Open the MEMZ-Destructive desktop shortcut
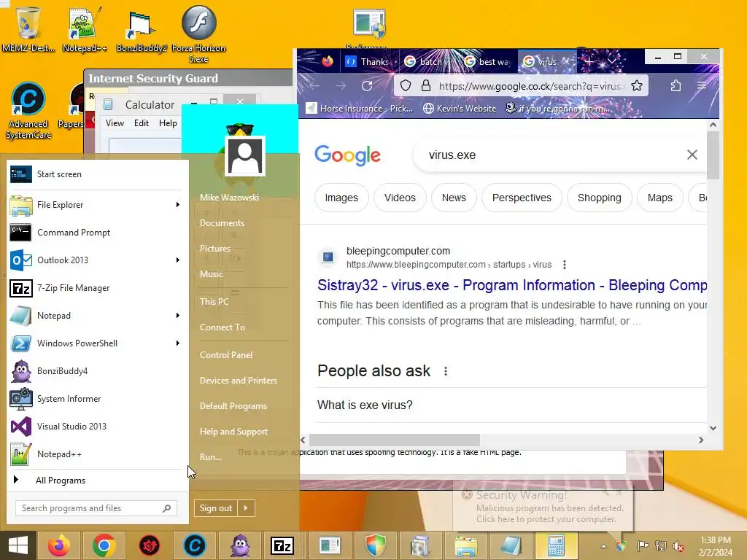The height and width of the screenshot is (560, 747). pos(28,28)
